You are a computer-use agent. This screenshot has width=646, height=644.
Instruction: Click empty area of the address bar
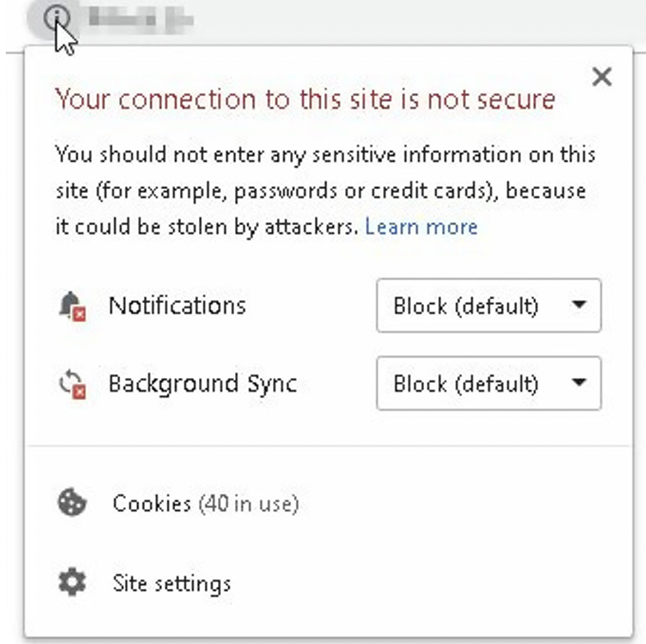pos(412,19)
